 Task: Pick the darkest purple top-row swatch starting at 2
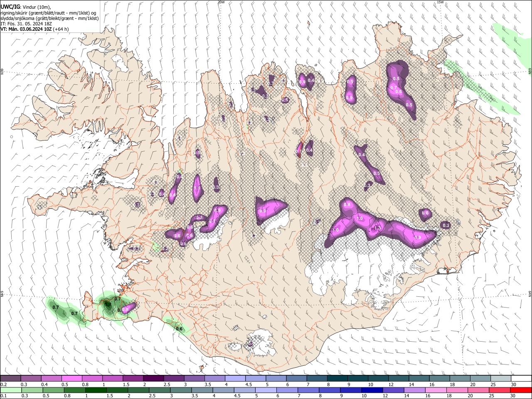[x=153, y=379]
